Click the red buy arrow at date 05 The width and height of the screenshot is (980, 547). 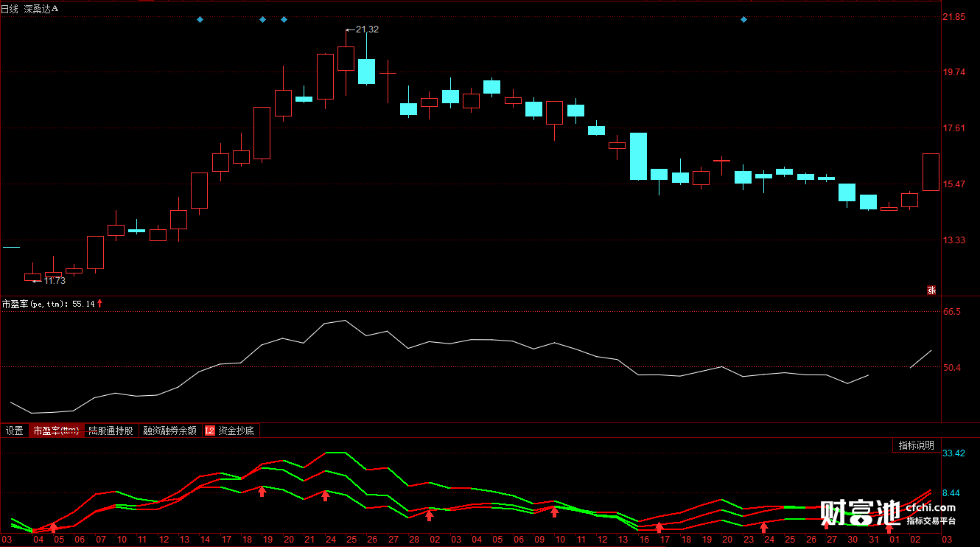click(53, 528)
